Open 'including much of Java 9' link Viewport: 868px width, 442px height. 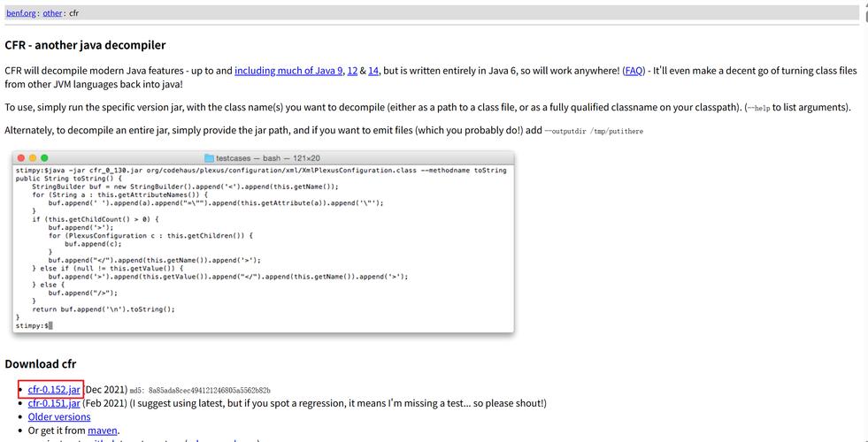[x=288, y=71]
